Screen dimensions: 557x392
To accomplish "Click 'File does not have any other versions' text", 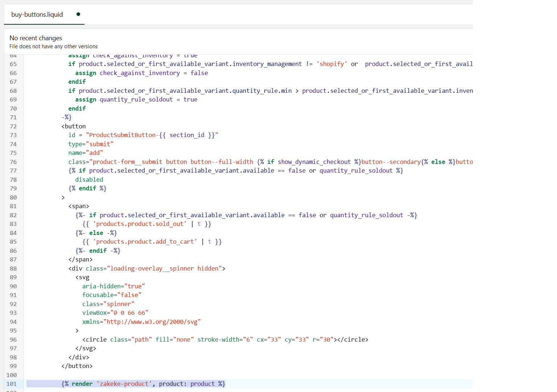I will 54,46.
